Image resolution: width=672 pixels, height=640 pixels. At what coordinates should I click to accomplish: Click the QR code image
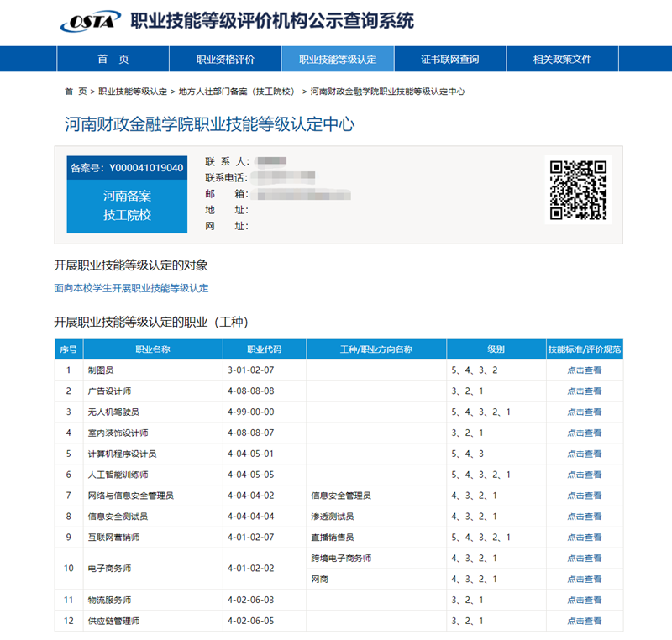(x=578, y=190)
